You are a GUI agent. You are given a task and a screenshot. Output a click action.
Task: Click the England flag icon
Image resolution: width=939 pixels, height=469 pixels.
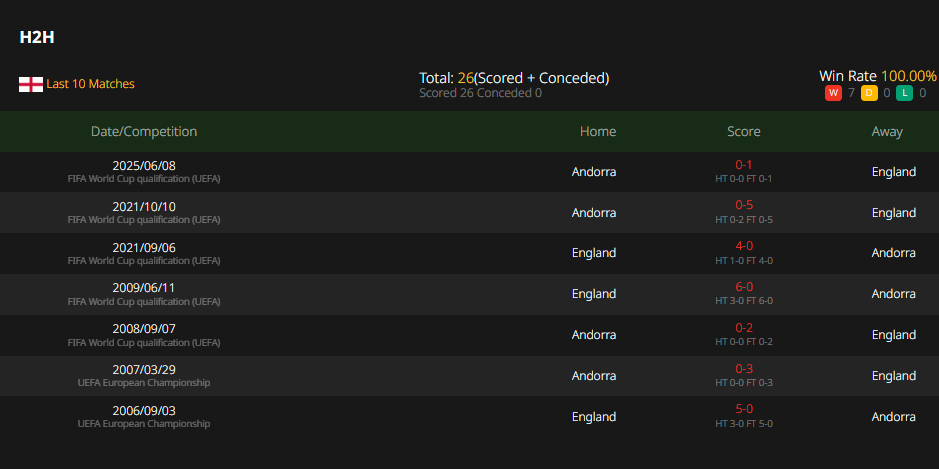pos(31,84)
